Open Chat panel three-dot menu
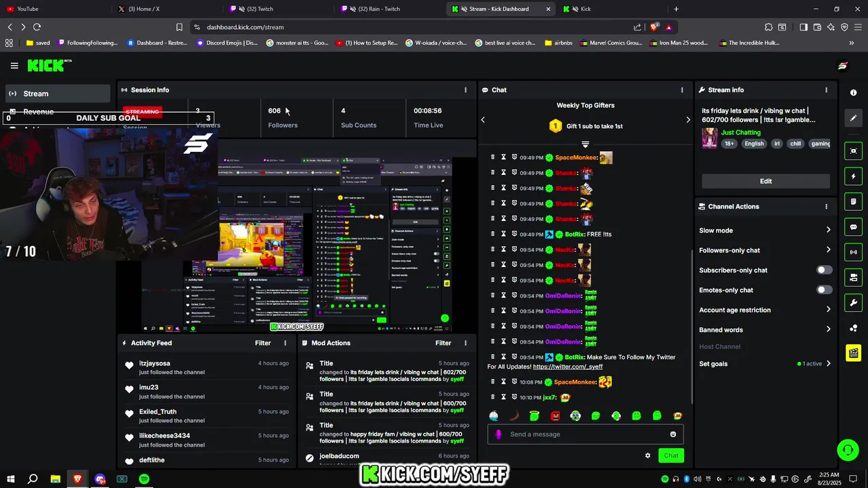Screen dimensions: 868x488 coord(682,89)
